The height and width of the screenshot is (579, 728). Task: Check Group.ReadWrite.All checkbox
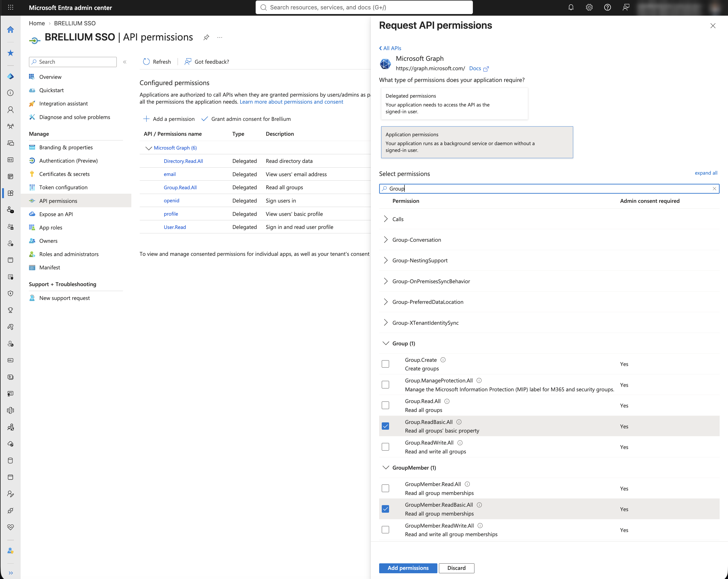[x=385, y=447]
